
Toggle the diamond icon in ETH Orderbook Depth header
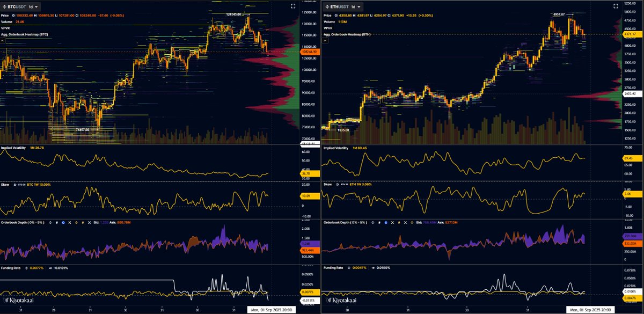[x=411, y=223]
